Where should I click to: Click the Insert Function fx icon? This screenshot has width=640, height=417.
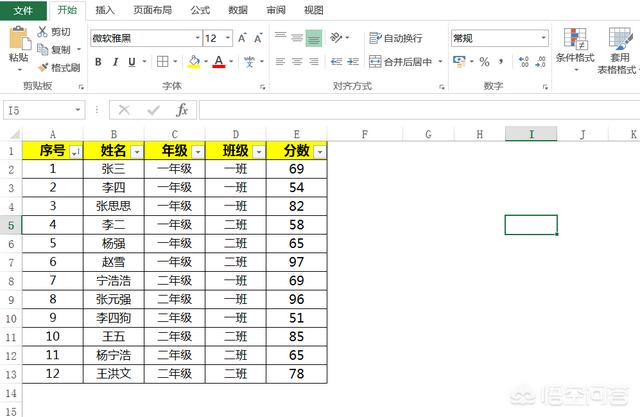tap(182, 110)
